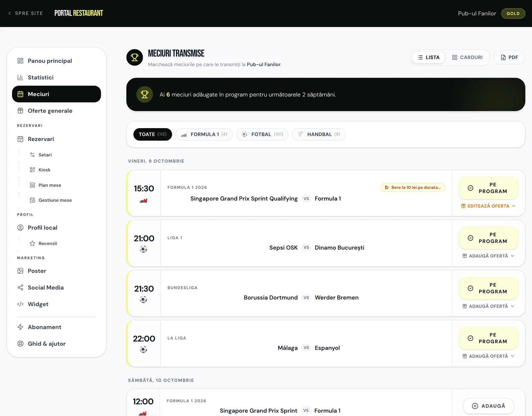
Task: Select the Toate filter tab
Action: point(153,134)
